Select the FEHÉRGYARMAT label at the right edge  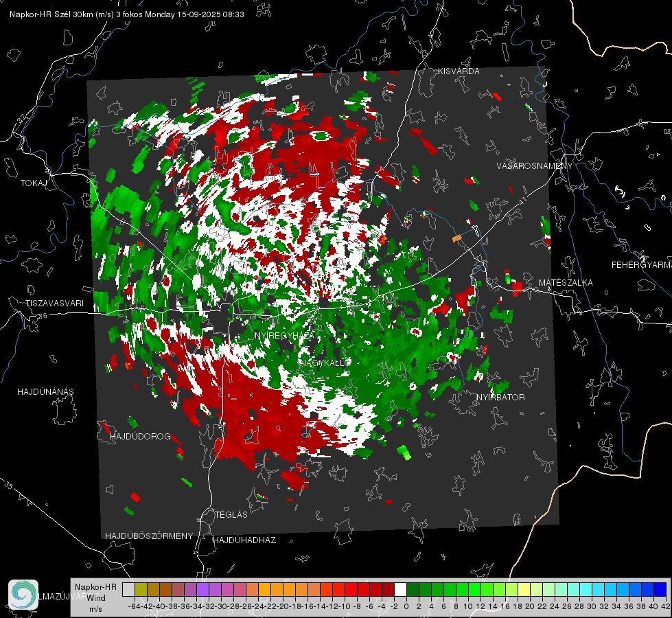click(x=642, y=265)
